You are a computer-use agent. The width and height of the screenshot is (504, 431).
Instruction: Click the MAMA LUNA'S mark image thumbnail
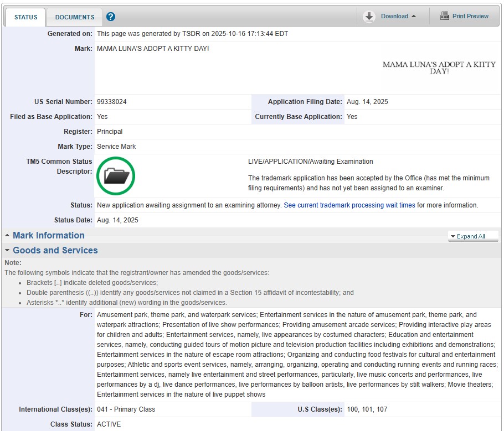point(439,68)
